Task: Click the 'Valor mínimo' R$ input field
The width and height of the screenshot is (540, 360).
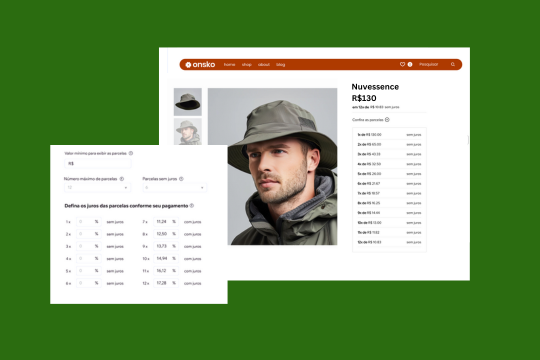Action: (x=97, y=164)
